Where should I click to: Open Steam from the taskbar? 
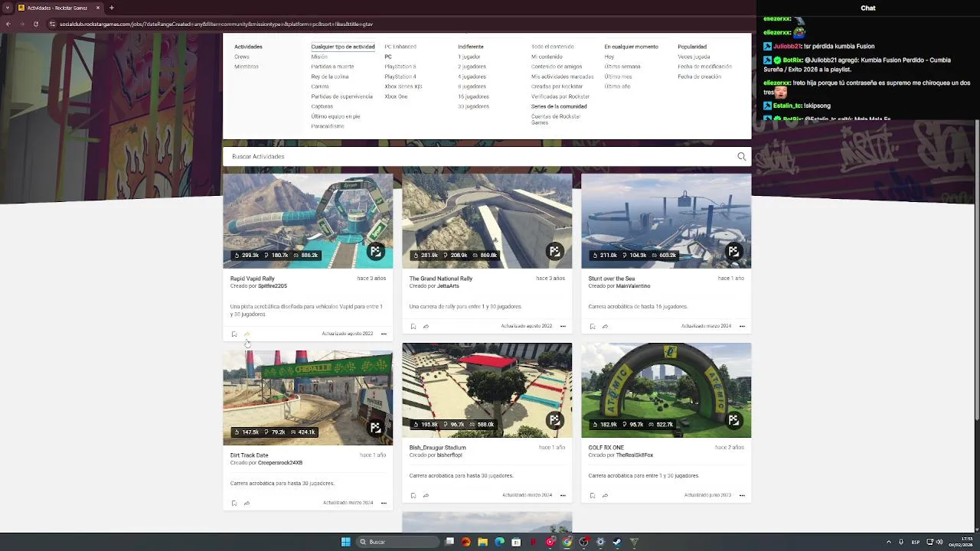pyautogui.click(x=617, y=542)
